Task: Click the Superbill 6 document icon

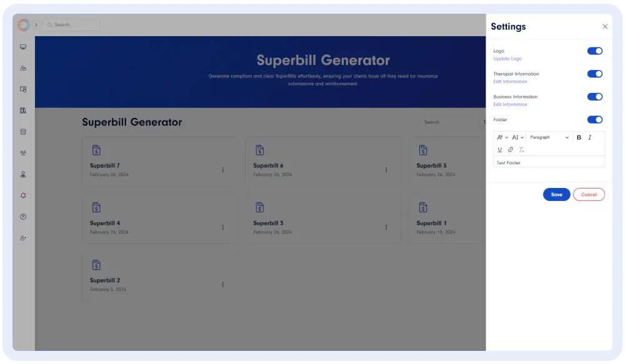Action: 259,150
